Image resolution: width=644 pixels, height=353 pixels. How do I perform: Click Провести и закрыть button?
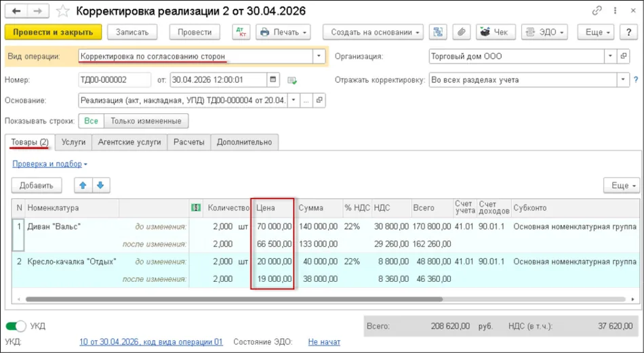(53, 32)
